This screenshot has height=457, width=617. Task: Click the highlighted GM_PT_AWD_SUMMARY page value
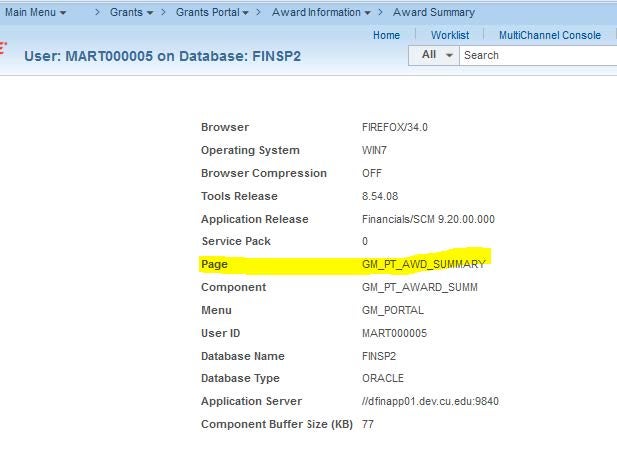[424, 264]
